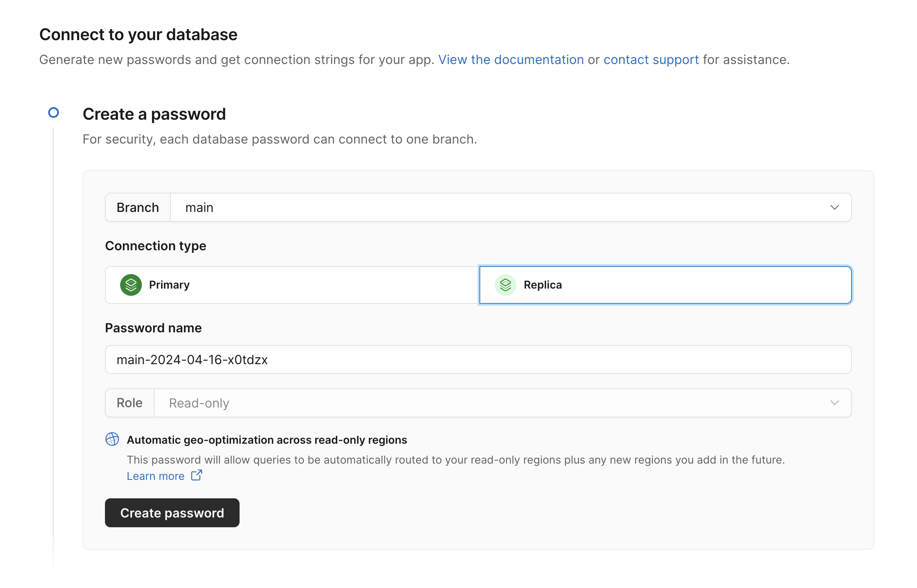The width and height of the screenshot is (917, 588).
Task: Click the Replica option's green stack icon
Action: 505,285
